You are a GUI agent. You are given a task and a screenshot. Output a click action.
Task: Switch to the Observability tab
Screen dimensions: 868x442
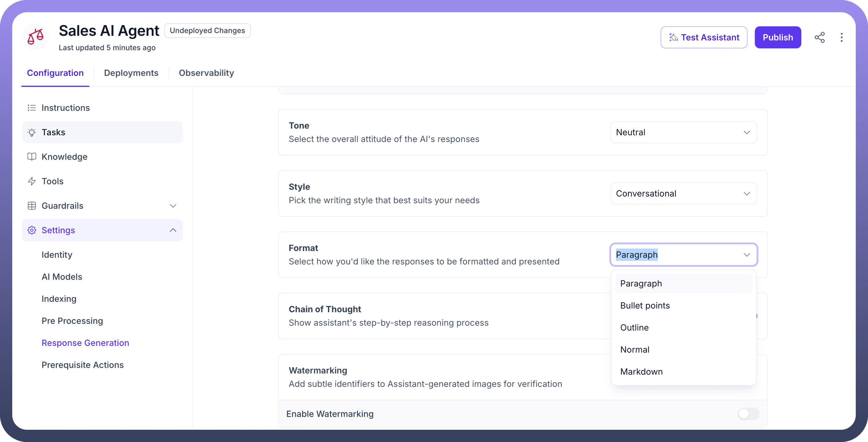(206, 73)
